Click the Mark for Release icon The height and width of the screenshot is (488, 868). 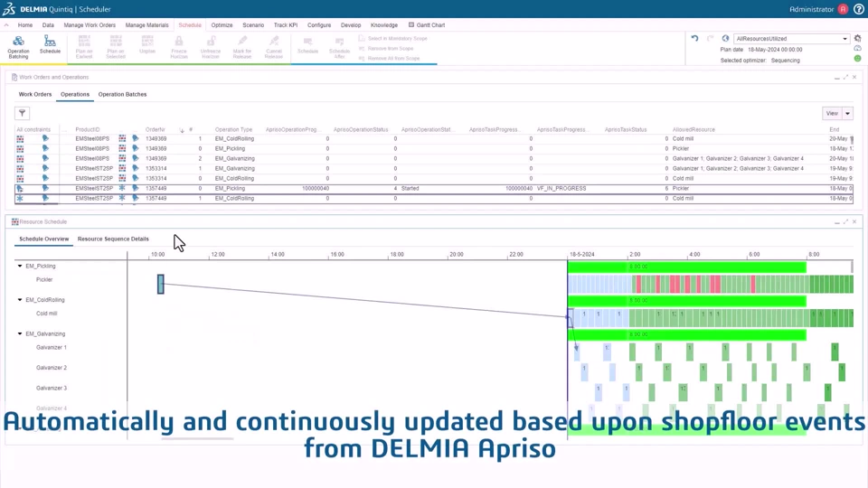point(242,46)
